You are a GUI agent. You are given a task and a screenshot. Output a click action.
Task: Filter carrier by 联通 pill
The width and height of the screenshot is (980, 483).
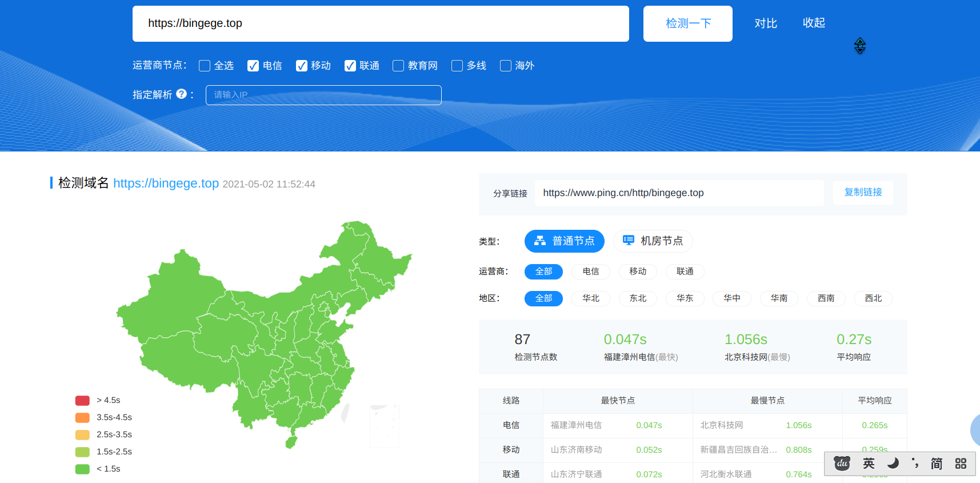[685, 272]
